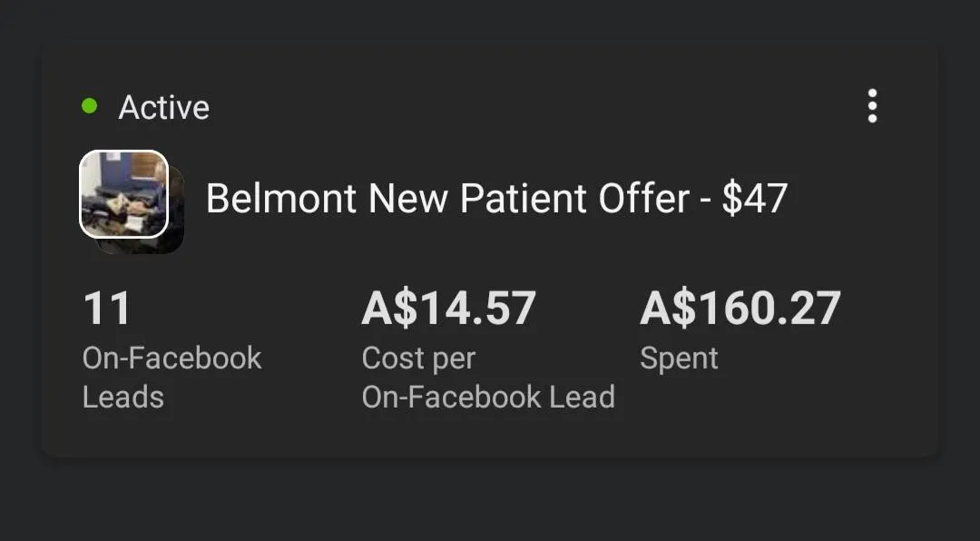Tap the Cost per label line
This screenshot has height=541, width=980.
click(417, 358)
